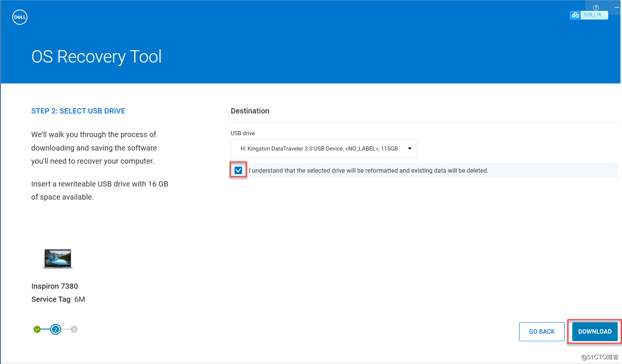
Task: Click the 'OS Recovery Tool' title
Action: (x=96, y=57)
